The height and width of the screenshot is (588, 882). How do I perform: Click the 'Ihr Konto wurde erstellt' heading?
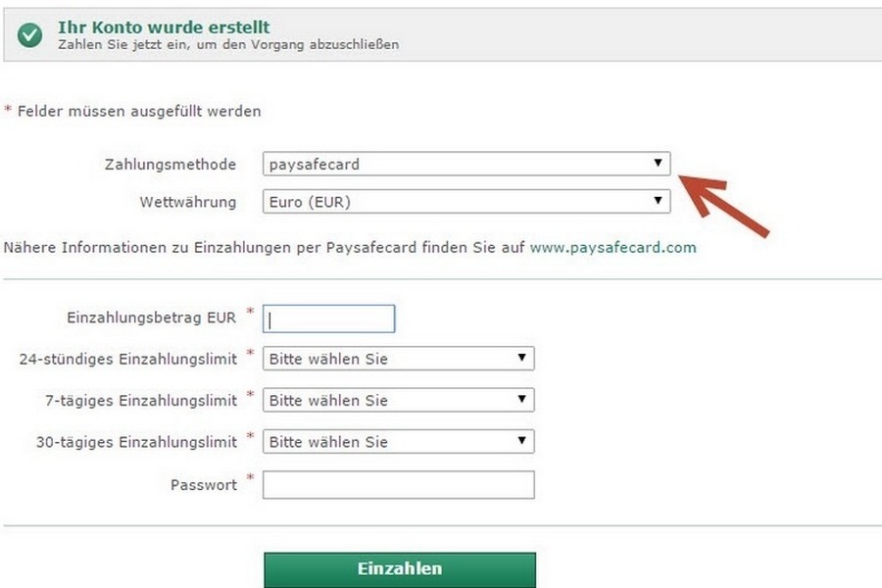tap(164, 27)
